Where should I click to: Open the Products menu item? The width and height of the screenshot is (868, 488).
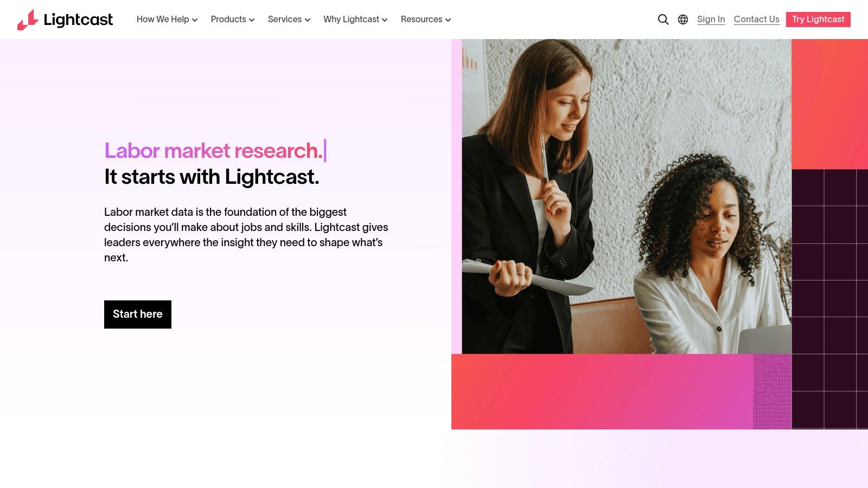(233, 20)
